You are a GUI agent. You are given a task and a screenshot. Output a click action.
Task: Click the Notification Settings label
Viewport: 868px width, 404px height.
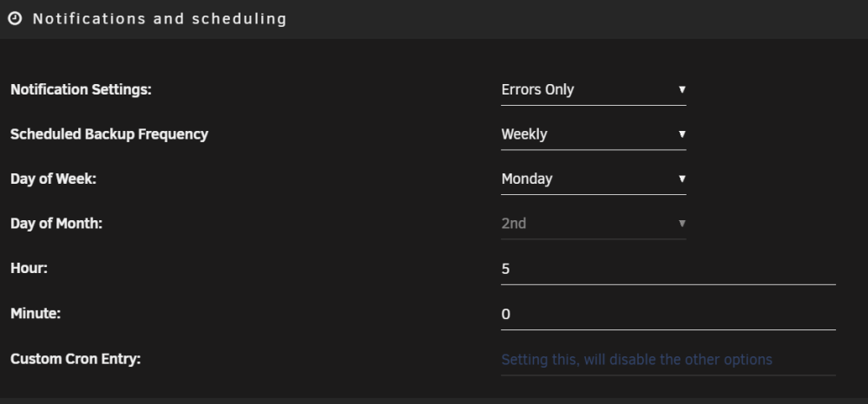[x=81, y=89]
